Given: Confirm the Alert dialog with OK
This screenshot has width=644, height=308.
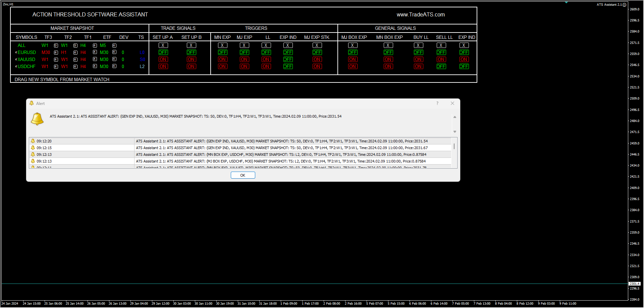Looking at the screenshot, I should [243, 175].
